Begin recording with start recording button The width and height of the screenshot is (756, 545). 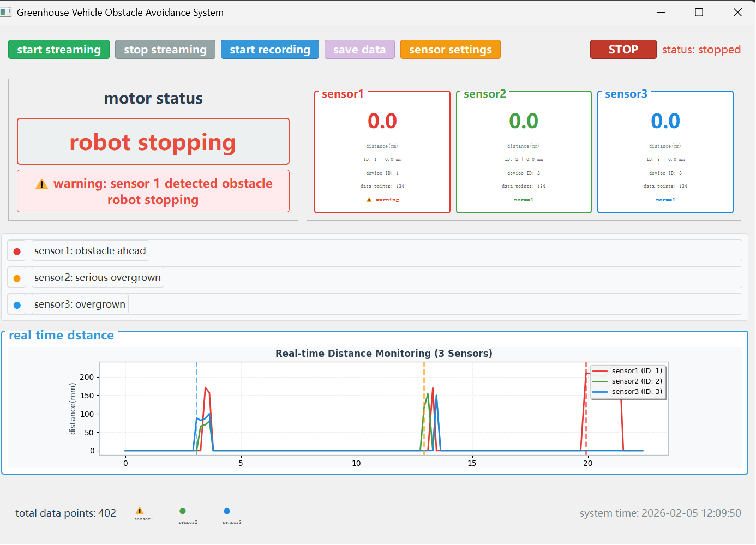click(x=269, y=50)
